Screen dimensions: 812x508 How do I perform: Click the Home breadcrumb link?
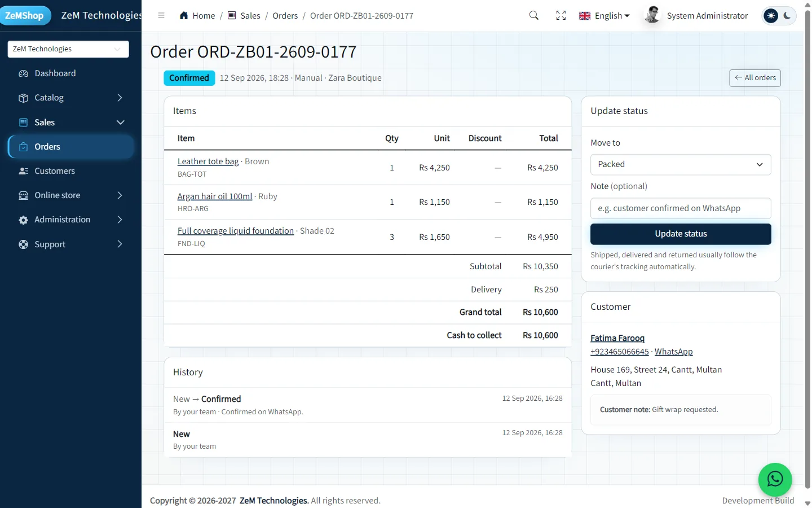click(197, 16)
